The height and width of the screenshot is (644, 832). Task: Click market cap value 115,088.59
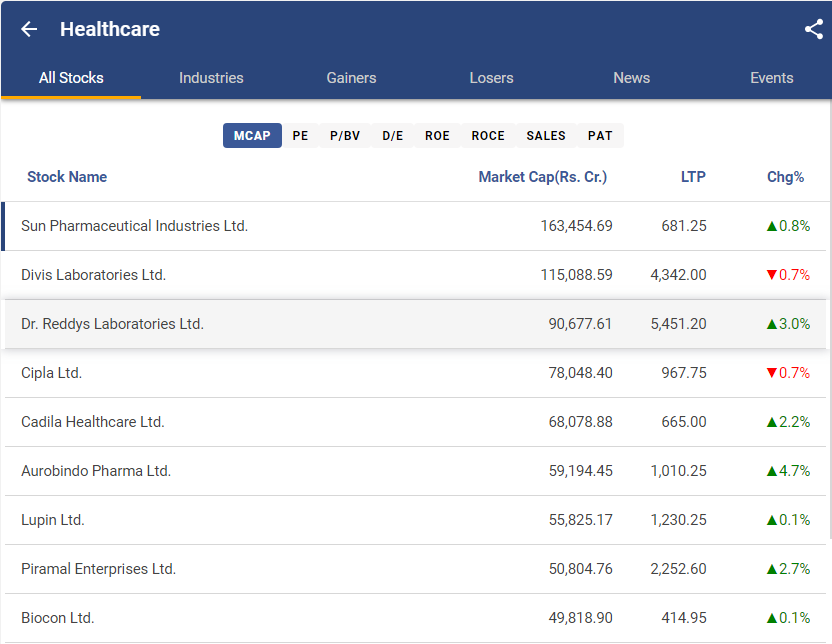[576, 275]
